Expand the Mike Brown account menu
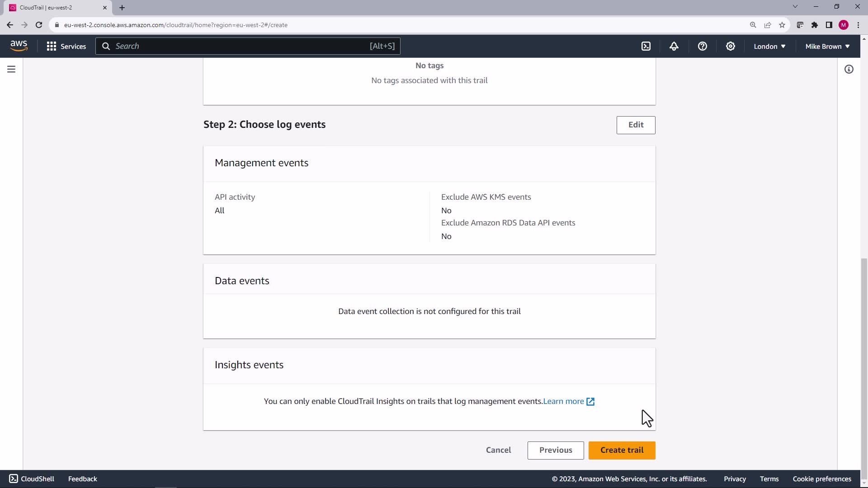 [827, 46]
